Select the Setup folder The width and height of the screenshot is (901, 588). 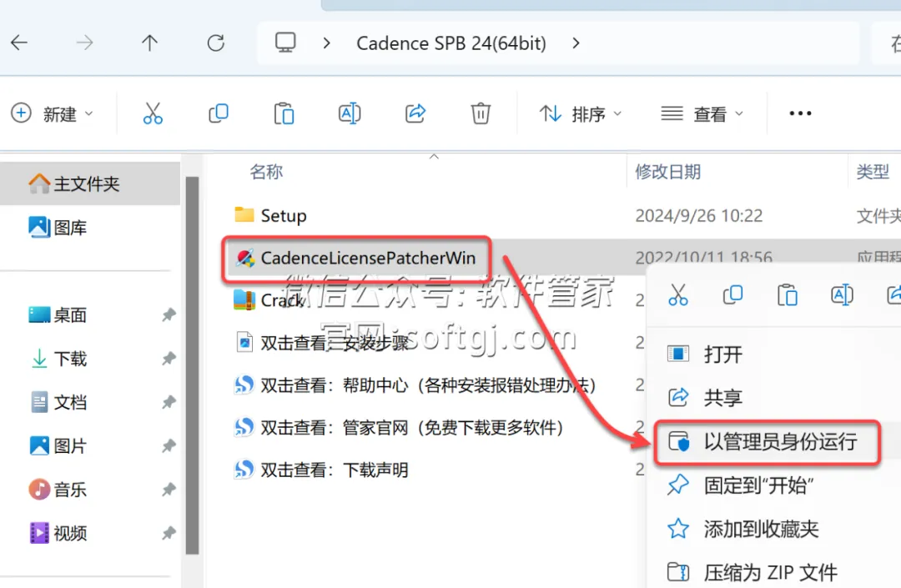(x=270, y=215)
